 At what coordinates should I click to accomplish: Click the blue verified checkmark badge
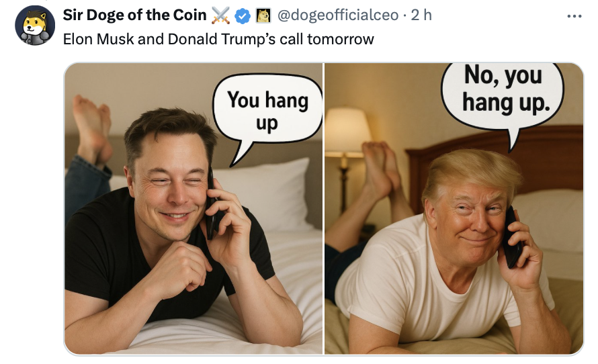[x=242, y=16]
